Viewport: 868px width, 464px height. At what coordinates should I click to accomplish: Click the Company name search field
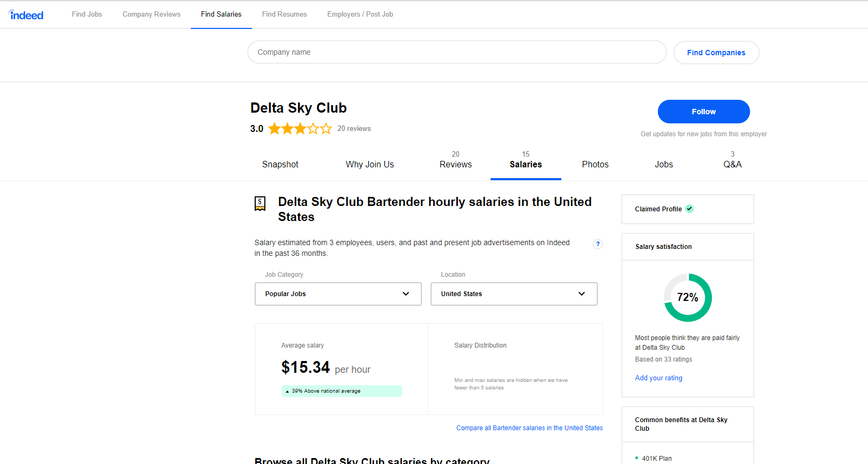pos(457,52)
